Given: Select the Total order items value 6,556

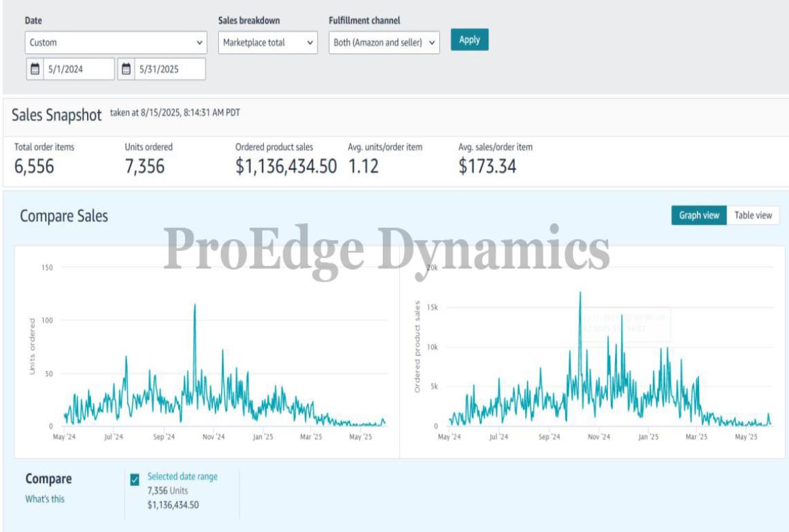Looking at the screenshot, I should (34, 165).
